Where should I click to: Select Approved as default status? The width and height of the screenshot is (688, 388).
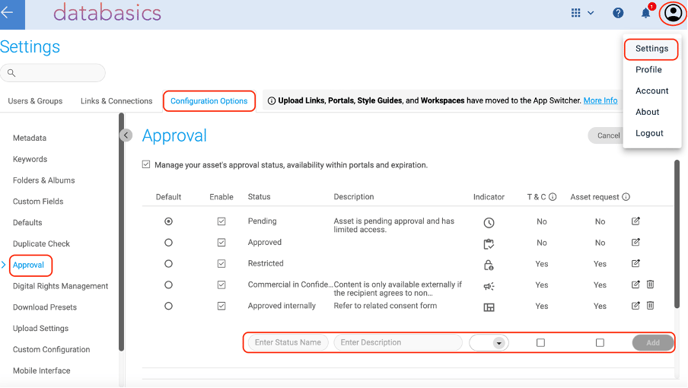click(x=168, y=242)
